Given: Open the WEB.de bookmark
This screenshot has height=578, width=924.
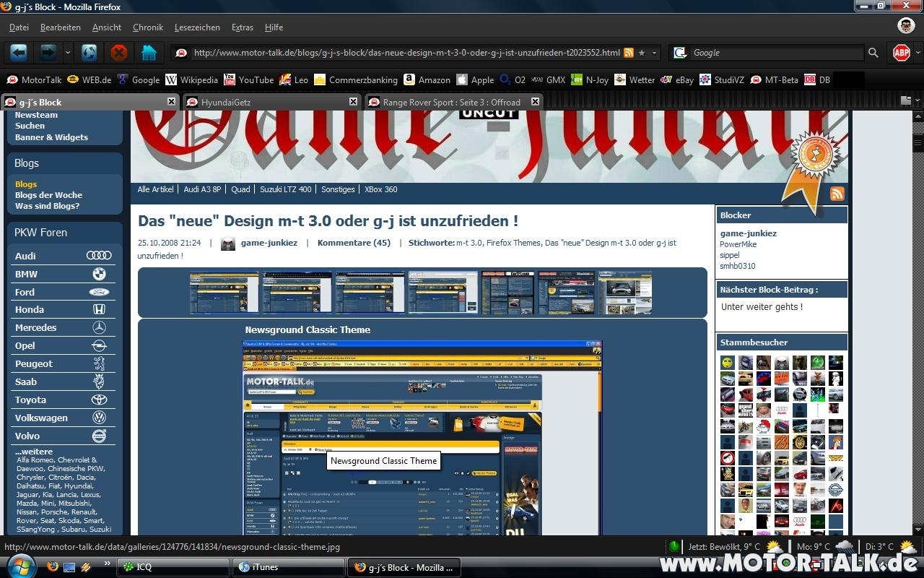Looking at the screenshot, I should pos(90,80).
